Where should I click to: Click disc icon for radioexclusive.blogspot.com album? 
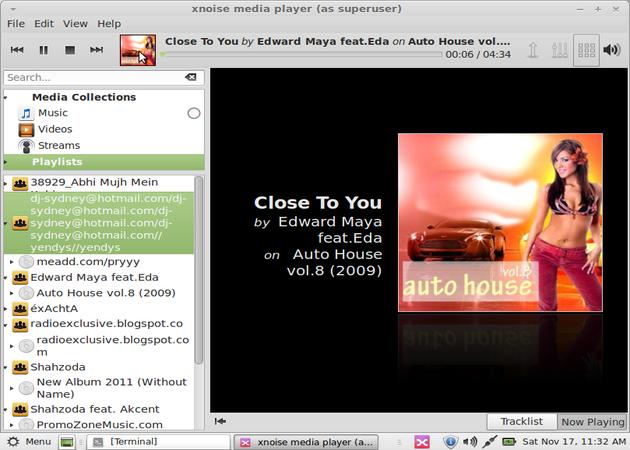26,346
